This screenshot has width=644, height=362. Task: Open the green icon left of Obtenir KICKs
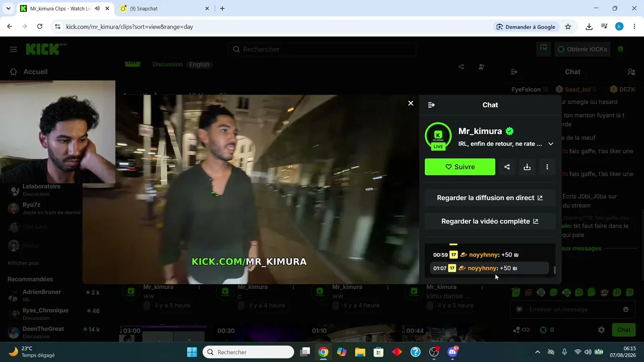pyautogui.click(x=543, y=49)
